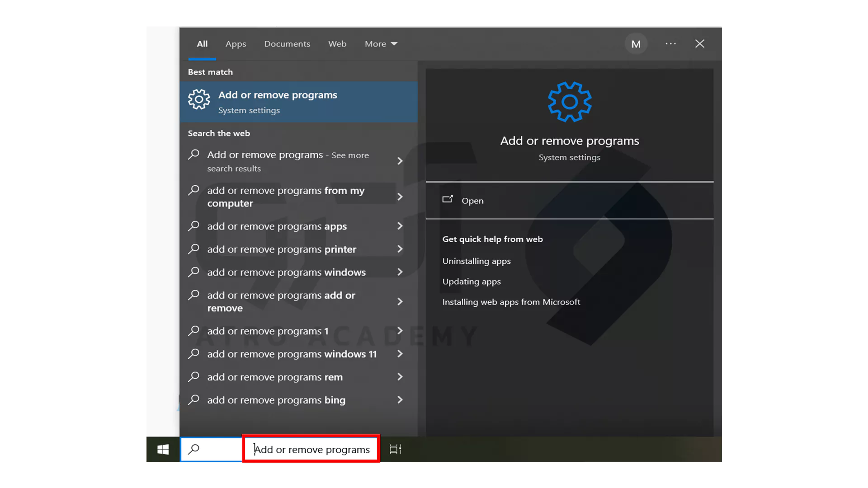Select the Web search tab
868x488 pixels.
pyautogui.click(x=337, y=44)
